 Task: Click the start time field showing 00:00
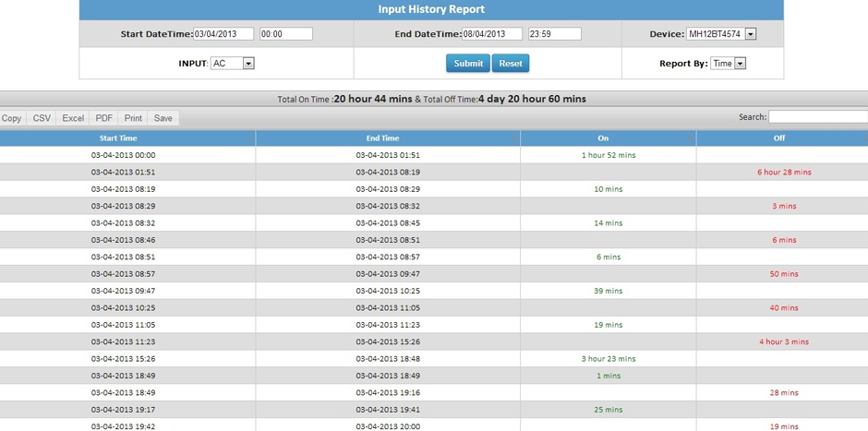click(285, 34)
